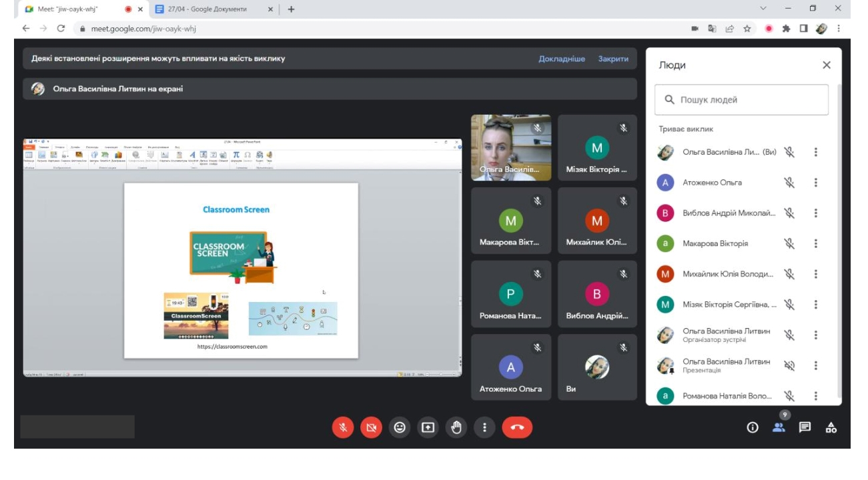Click Докладніше link in the banner
The height and width of the screenshot is (480, 868).
click(562, 59)
